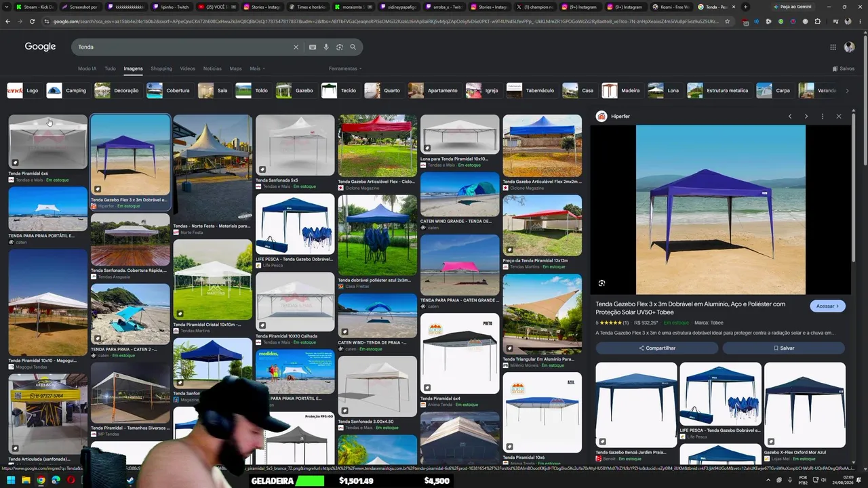The width and height of the screenshot is (868, 488).
Task: Reload the page
Action: 32,21
